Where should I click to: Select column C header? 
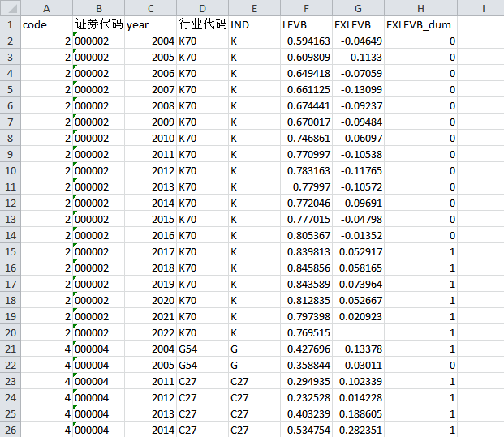pos(150,8)
